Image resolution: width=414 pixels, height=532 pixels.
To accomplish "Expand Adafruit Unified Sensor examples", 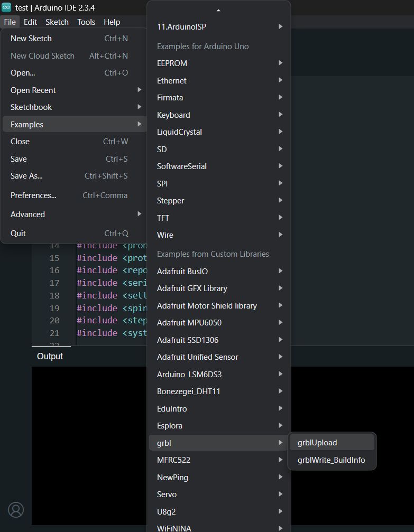I will [219, 357].
